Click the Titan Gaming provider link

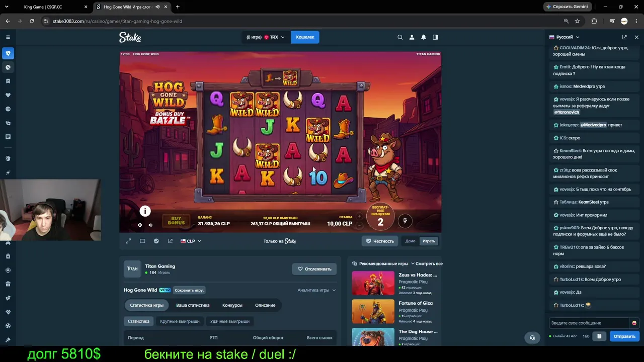coord(160,266)
